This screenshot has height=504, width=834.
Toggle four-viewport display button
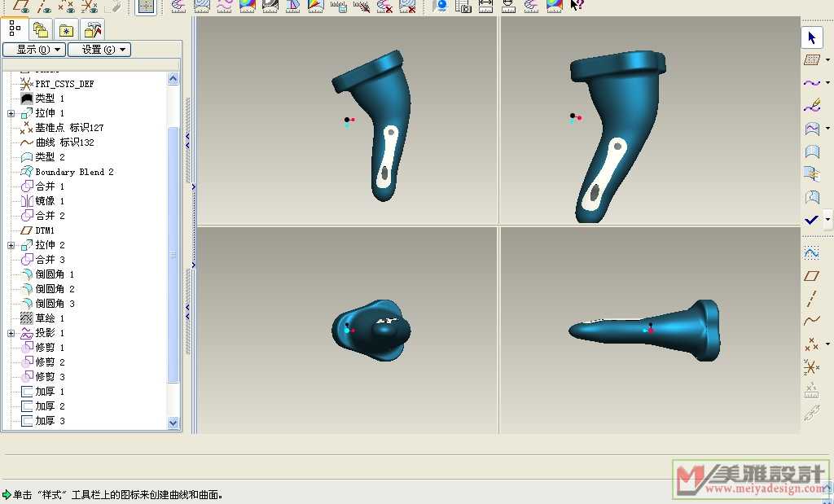[x=145, y=6]
